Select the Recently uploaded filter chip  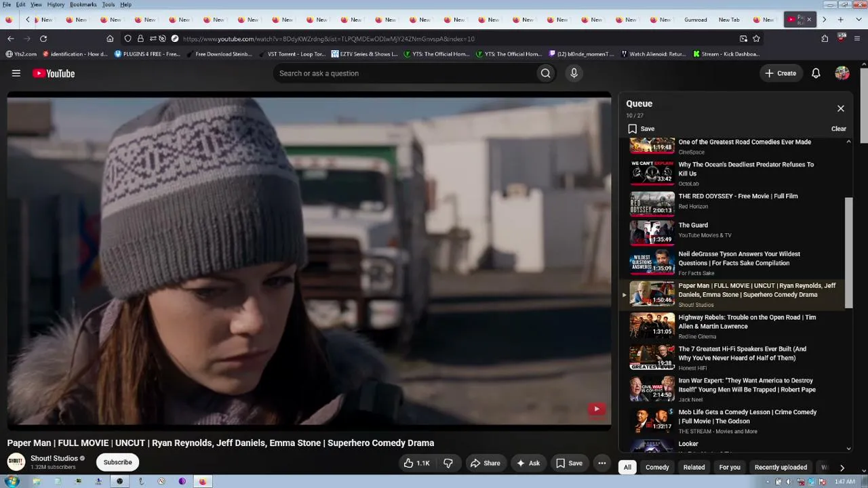point(781,467)
